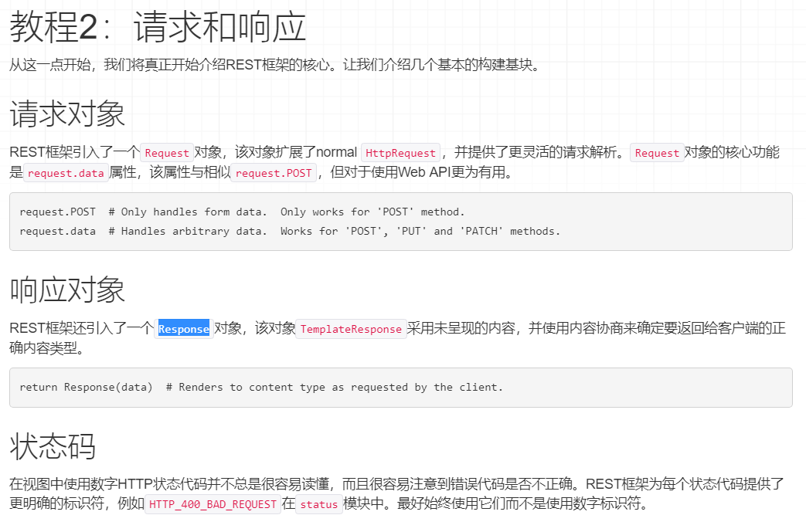This screenshot has height=532, width=806.
Task: Click the code line starting with request.data #
Action: tap(290, 231)
